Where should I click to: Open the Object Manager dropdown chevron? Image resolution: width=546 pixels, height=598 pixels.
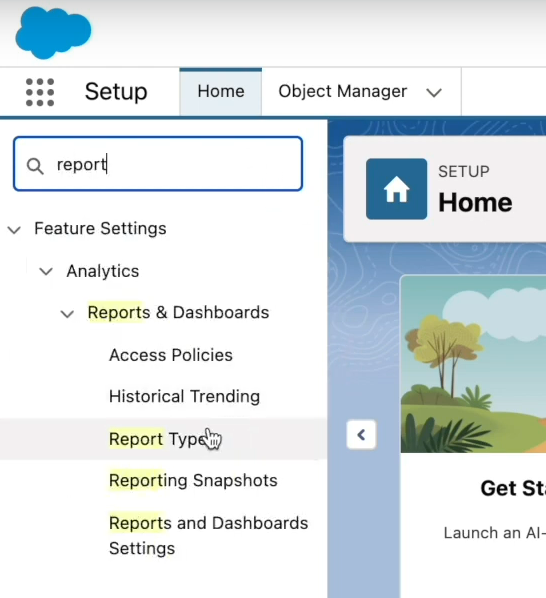click(434, 92)
